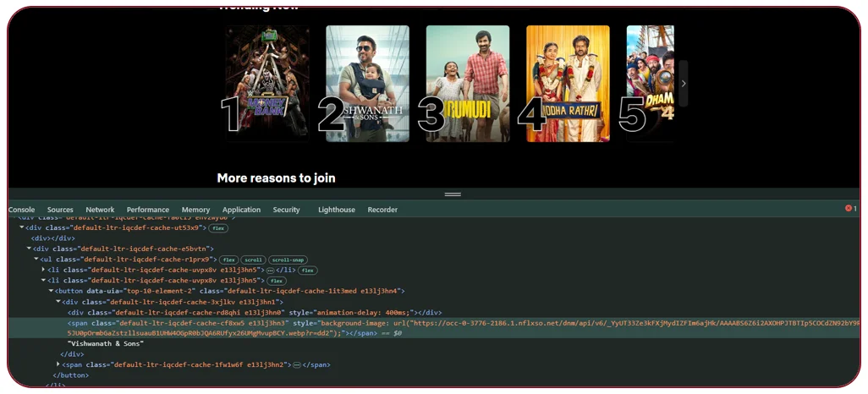Screen dimensions: 868x394
Task: Expand the first collapsed li cache-uvpx8v node
Action: coord(43,270)
